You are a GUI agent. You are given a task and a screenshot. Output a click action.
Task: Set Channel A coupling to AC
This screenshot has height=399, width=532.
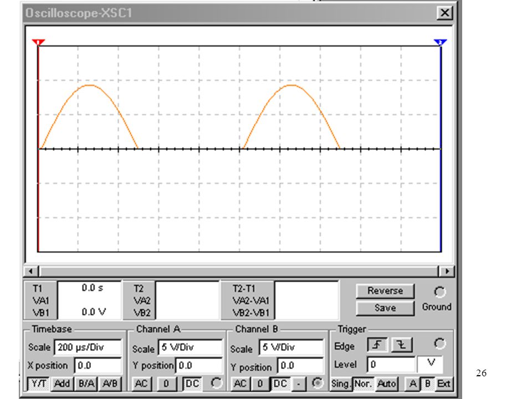pos(141,383)
